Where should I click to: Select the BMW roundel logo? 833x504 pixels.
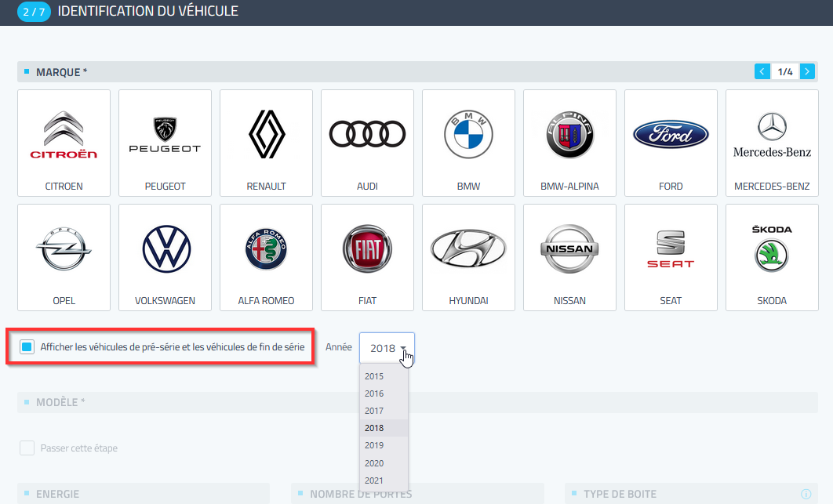click(468, 134)
